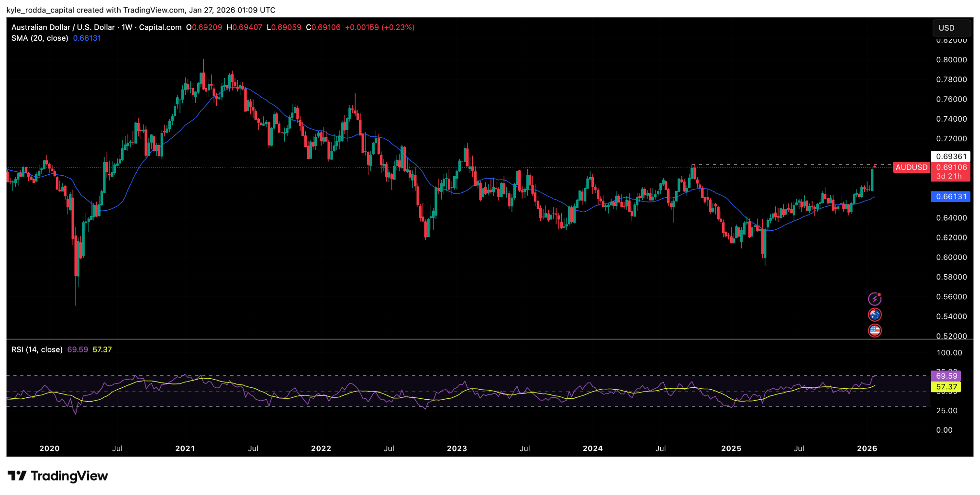
Task: Click the white 0.69361 horizontal line label
Action: [x=950, y=157]
